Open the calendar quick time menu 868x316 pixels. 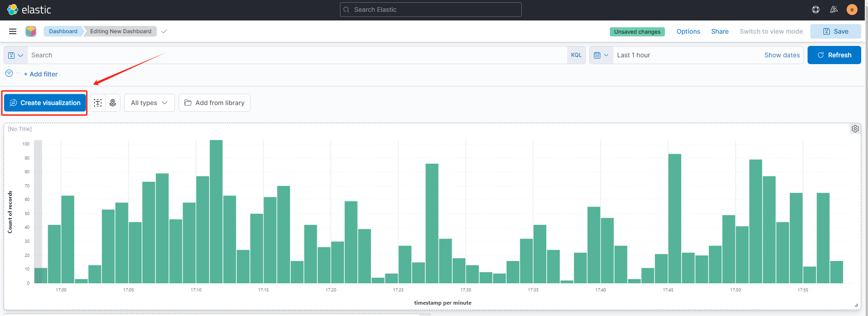pos(601,55)
